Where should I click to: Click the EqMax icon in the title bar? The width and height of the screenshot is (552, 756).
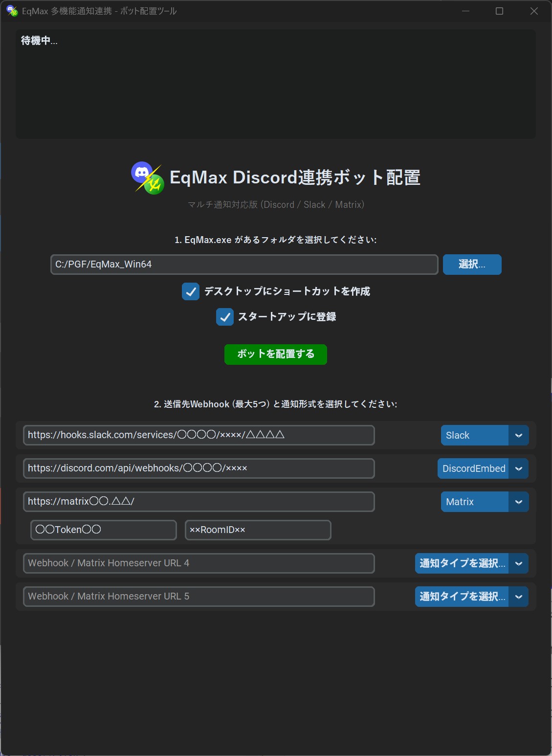[x=11, y=11]
